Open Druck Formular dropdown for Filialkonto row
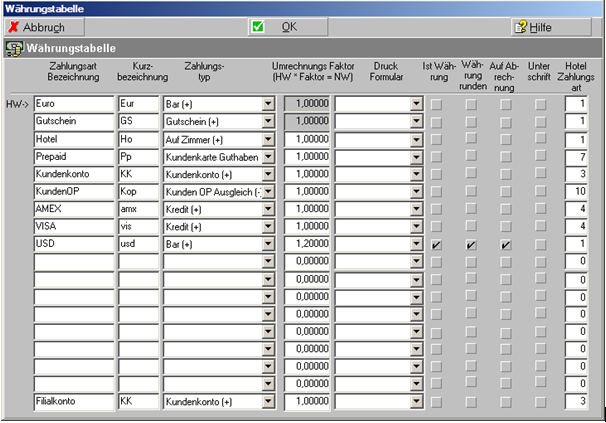Screen dimensions: 606x423 (x=416, y=402)
